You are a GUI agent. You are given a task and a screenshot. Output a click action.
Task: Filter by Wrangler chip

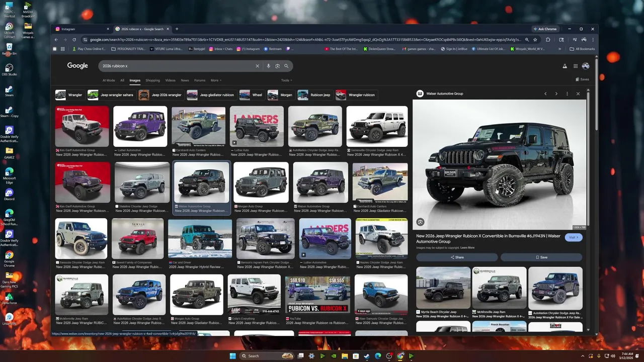click(69, 95)
